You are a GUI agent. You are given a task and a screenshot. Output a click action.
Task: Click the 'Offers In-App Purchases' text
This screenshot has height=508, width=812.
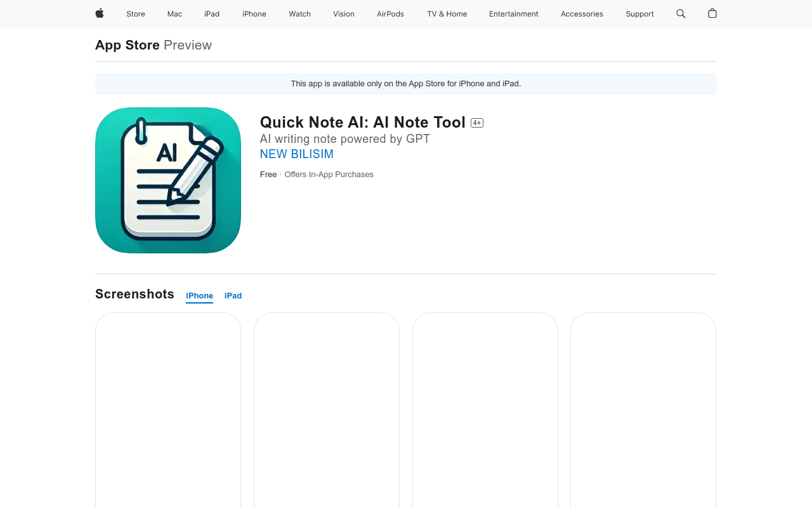coord(329,175)
